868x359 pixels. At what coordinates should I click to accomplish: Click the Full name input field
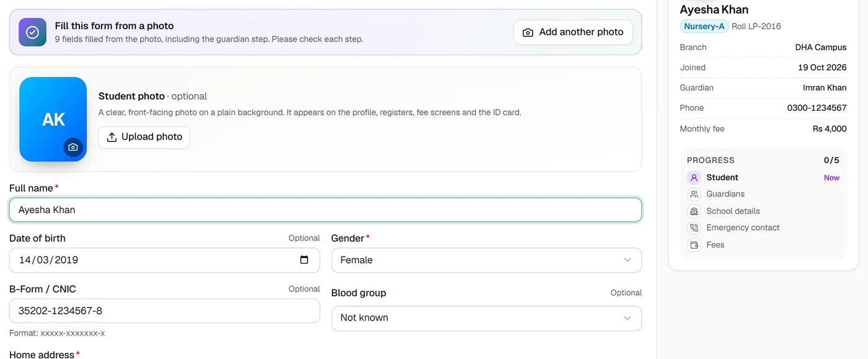325,210
